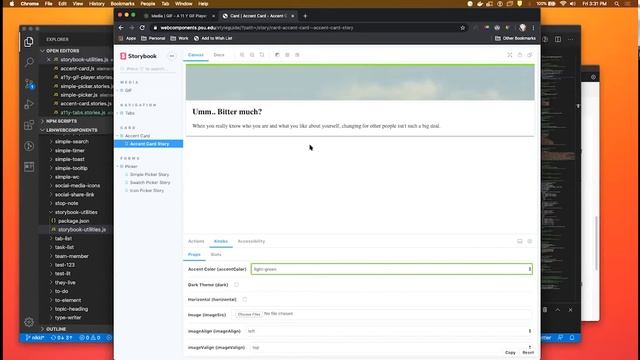Click the notifications bell in VS Code status bar
The height and width of the screenshot is (360, 640).
(572, 338)
